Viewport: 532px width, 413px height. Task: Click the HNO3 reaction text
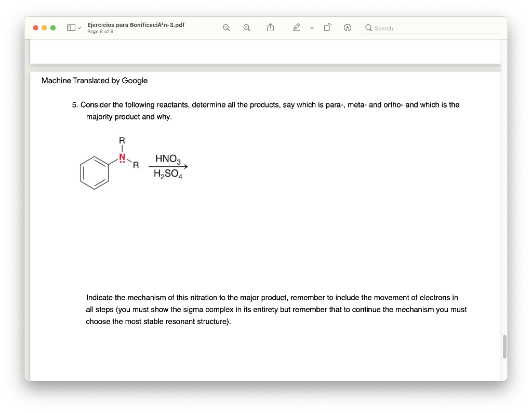(167, 159)
